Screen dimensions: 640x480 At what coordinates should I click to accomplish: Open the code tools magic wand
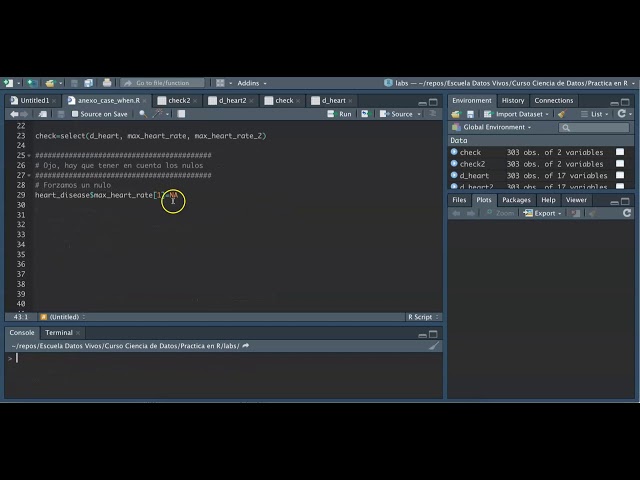(158, 114)
